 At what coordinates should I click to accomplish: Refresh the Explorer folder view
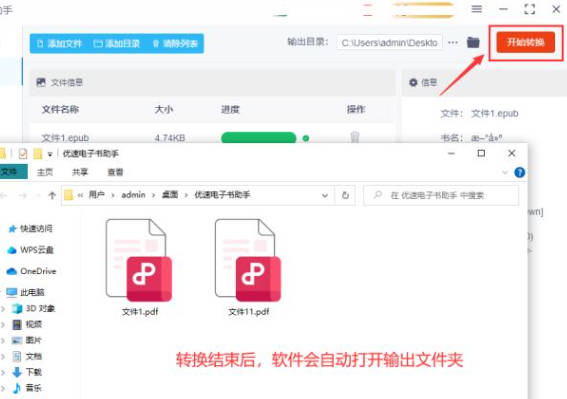(345, 195)
